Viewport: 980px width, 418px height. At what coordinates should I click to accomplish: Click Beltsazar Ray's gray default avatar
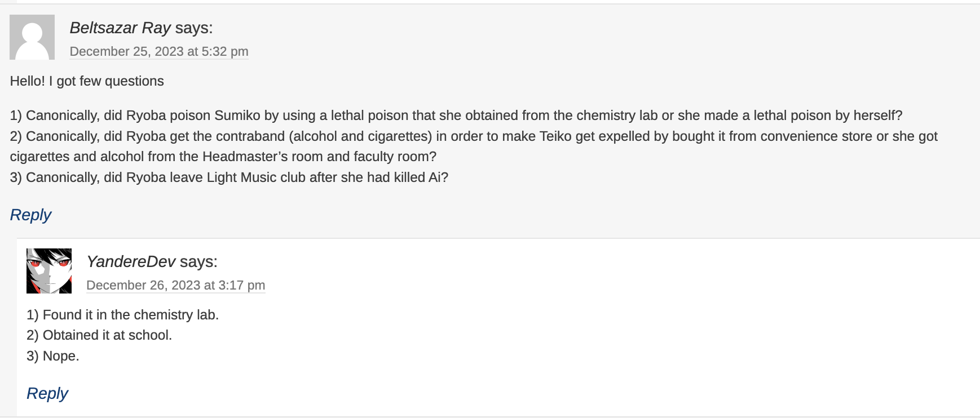click(32, 37)
